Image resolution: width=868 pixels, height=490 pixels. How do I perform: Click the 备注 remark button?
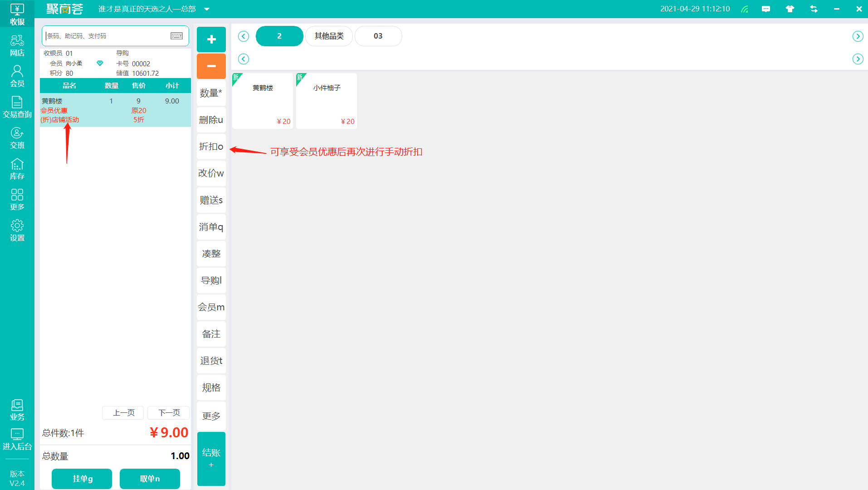[211, 334]
